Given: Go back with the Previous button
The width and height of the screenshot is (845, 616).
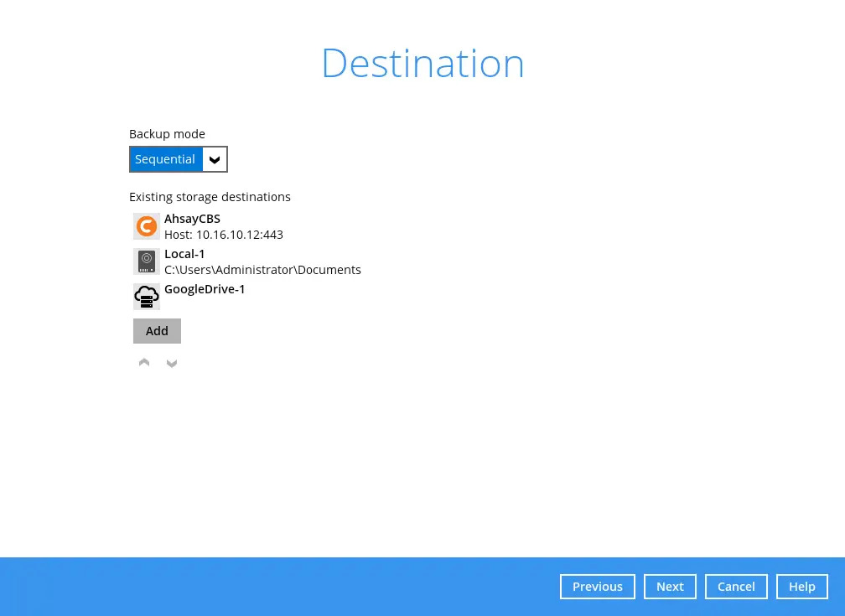Looking at the screenshot, I should [597, 587].
